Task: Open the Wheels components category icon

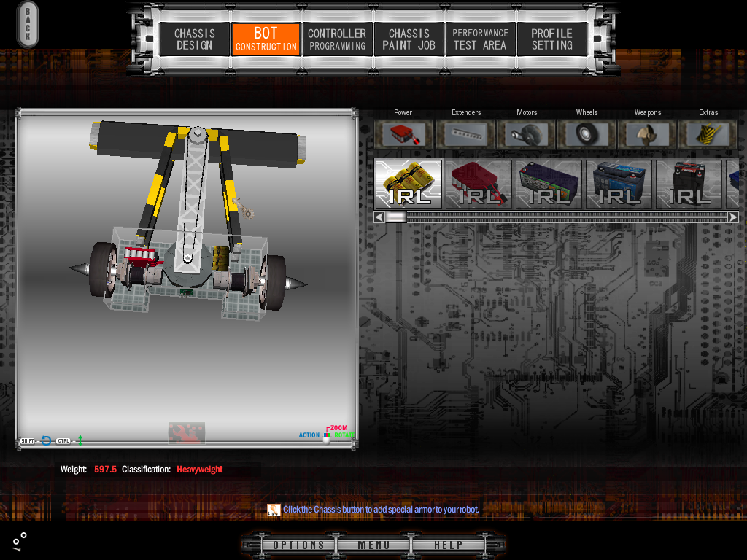Action: (587, 134)
